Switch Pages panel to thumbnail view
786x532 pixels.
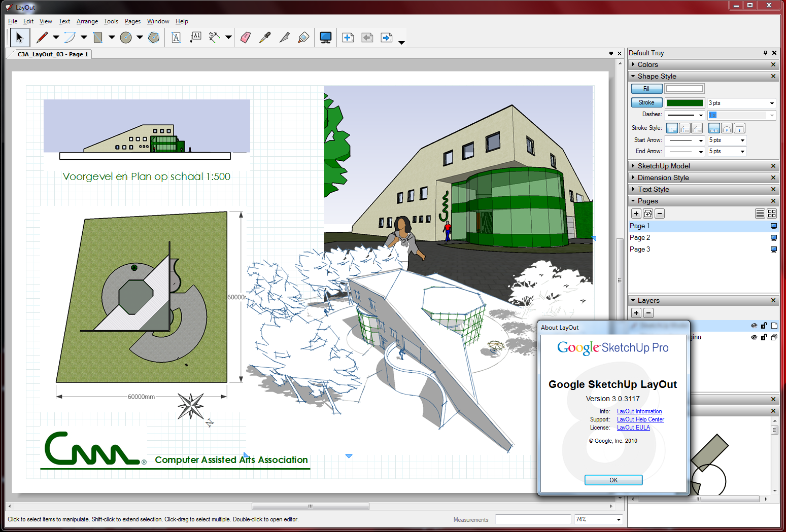772,214
